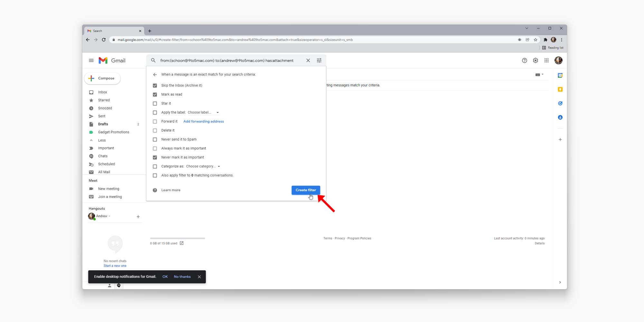Toggle the main menu hamburger icon
Viewport: 644px width, 322px height.
click(x=91, y=61)
